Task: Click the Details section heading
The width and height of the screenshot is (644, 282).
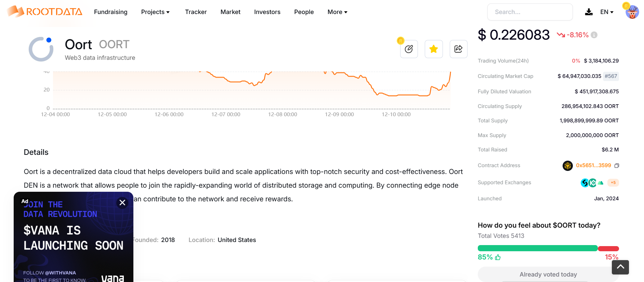Action: click(x=36, y=152)
